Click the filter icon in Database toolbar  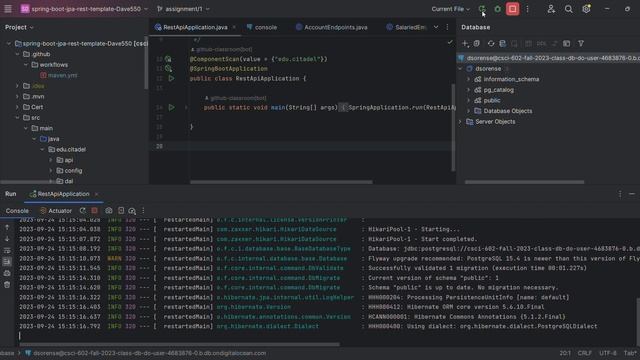coord(581,43)
